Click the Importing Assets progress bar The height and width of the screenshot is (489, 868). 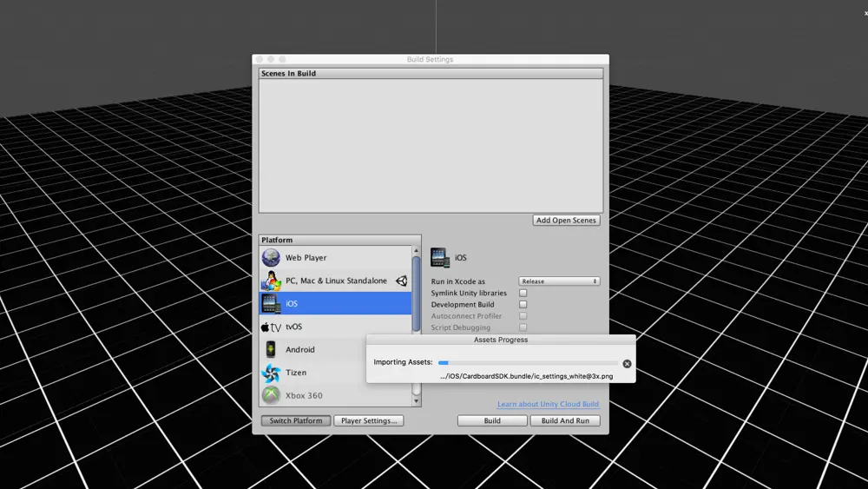click(528, 363)
